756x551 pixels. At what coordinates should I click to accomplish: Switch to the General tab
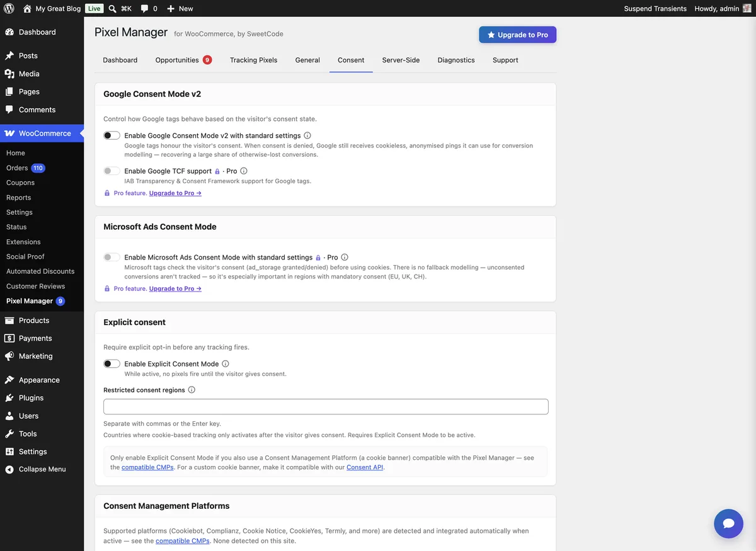pyautogui.click(x=307, y=60)
